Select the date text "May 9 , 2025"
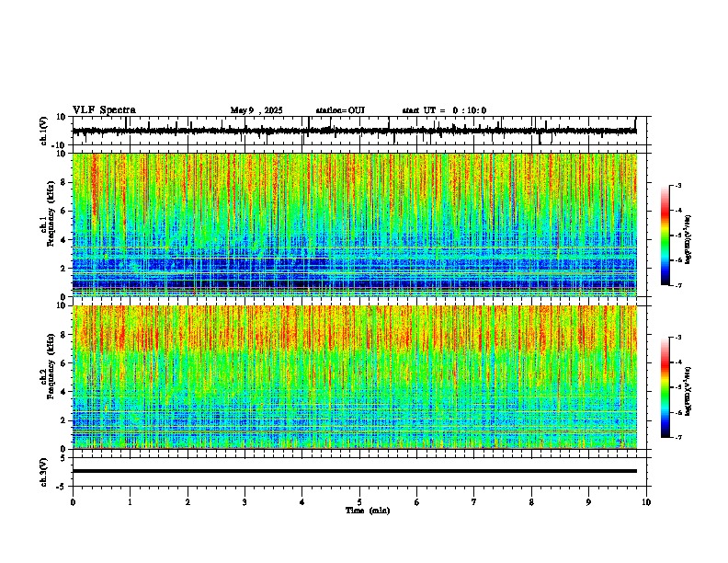Viewport: 728px width, 563px height. click(256, 110)
